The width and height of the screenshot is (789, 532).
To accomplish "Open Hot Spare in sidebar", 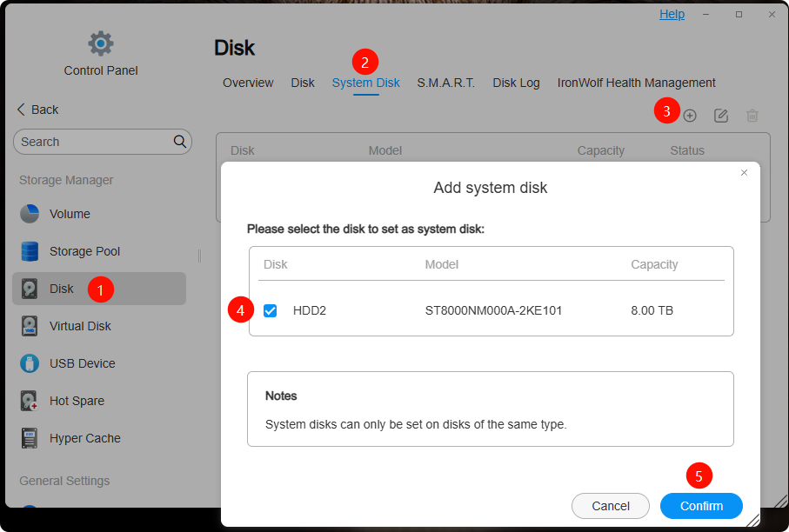I will (99, 401).
